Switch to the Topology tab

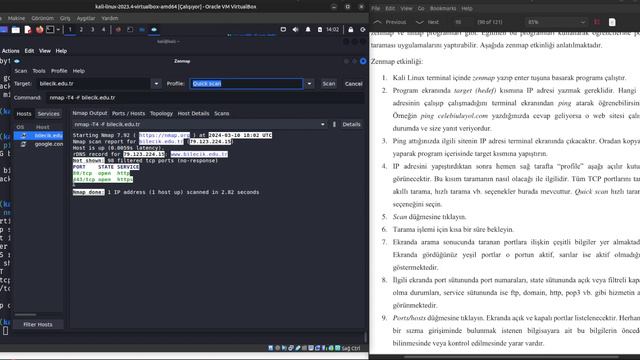(161, 113)
